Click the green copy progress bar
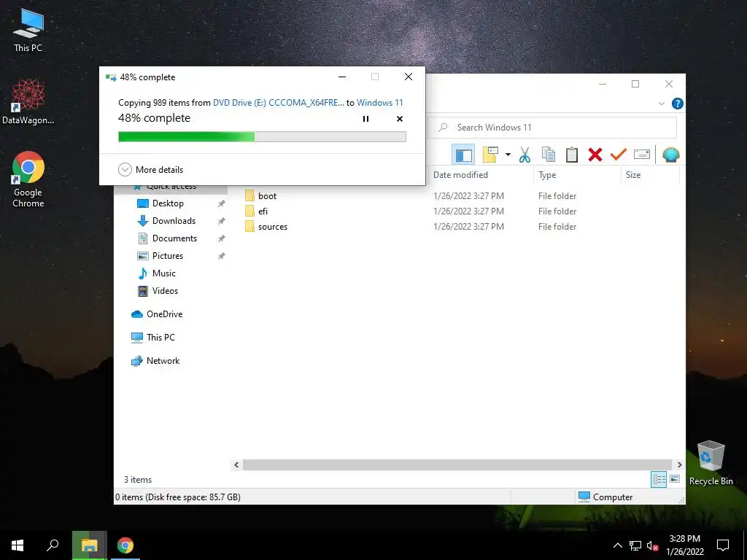The height and width of the screenshot is (560, 747). 262,137
